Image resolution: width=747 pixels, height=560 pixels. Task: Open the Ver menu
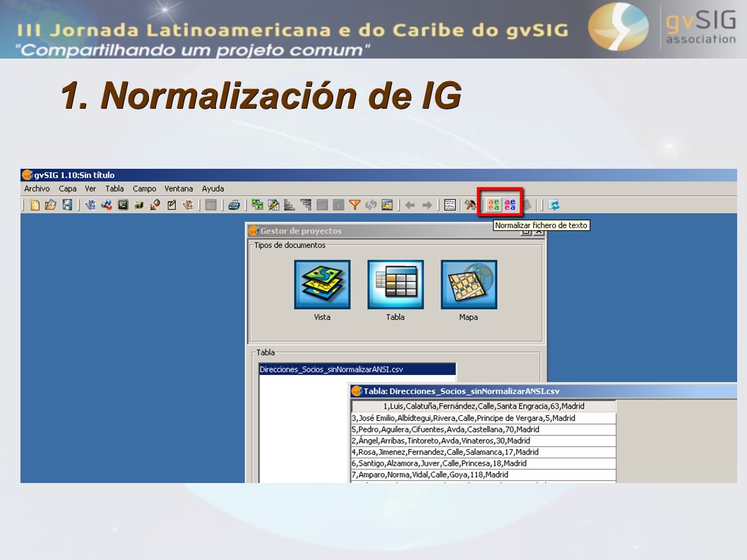(x=90, y=189)
